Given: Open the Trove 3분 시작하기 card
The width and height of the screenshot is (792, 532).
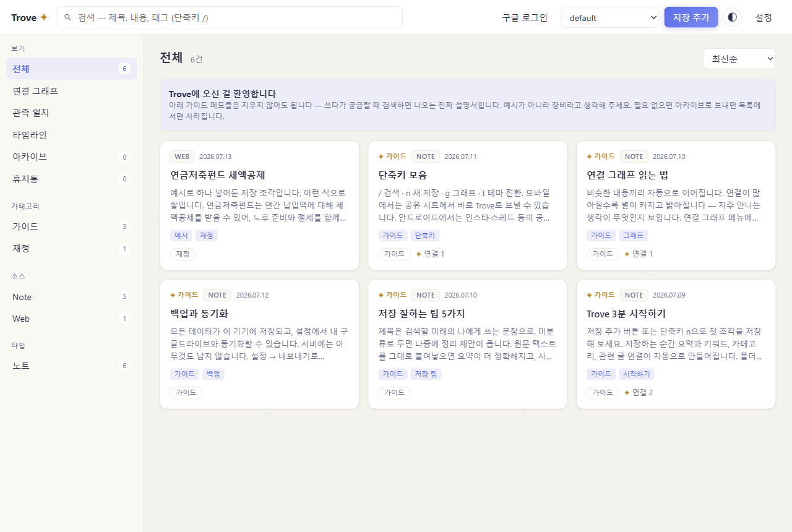Looking at the screenshot, I should (x=676, y=344).
